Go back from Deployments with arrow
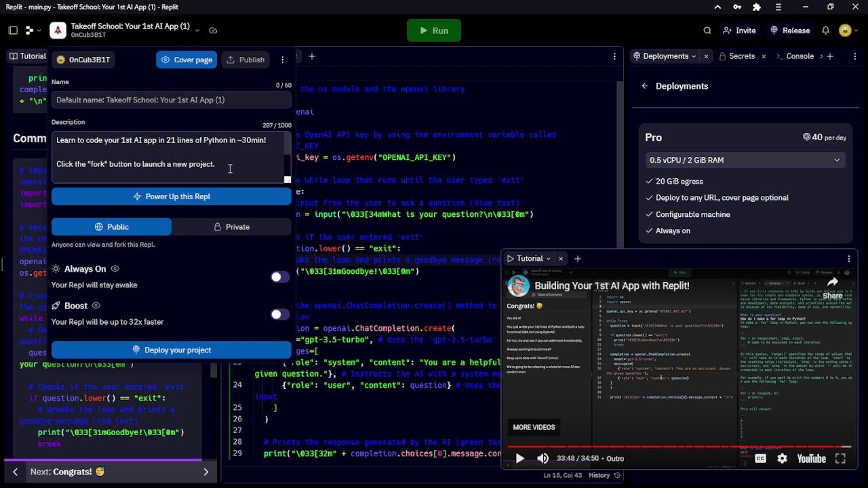Screen dimensions: 868x488 [645, 86]
